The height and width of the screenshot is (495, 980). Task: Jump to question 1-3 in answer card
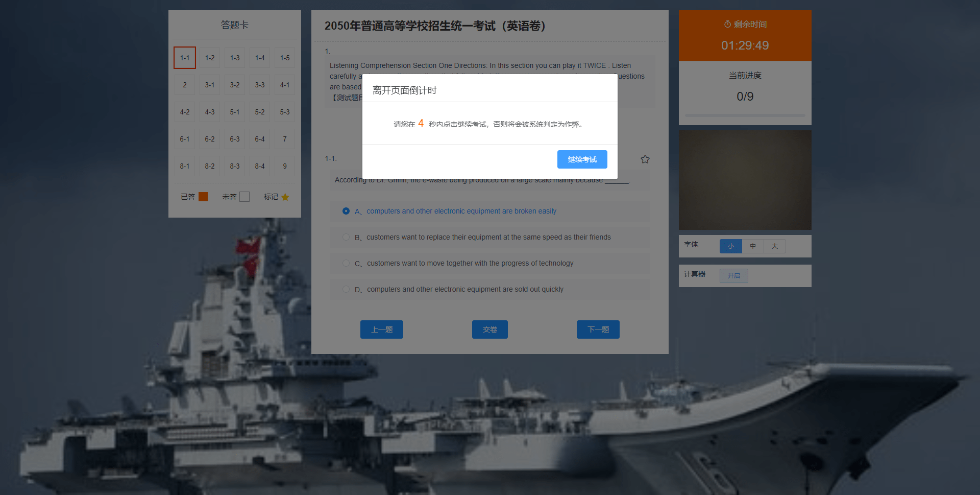235,58
